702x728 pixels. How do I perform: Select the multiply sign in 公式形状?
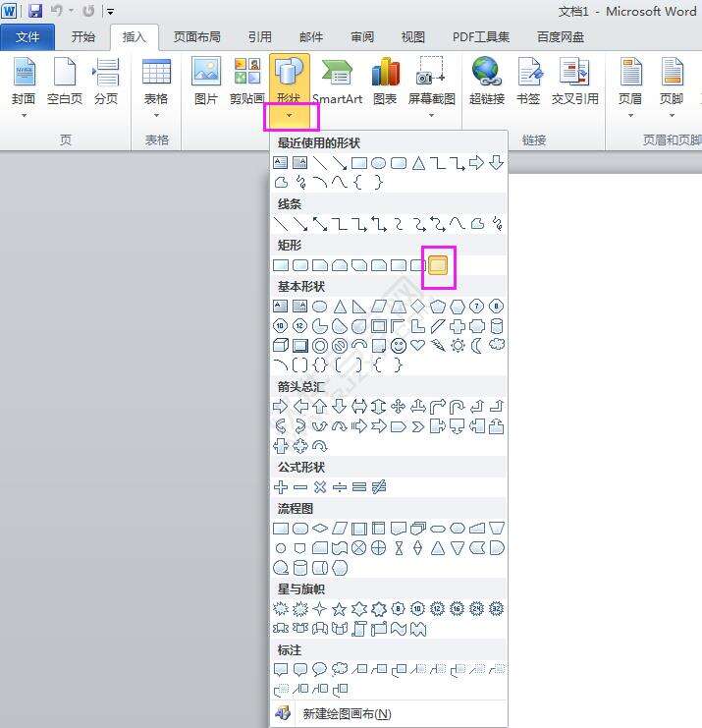320,487
